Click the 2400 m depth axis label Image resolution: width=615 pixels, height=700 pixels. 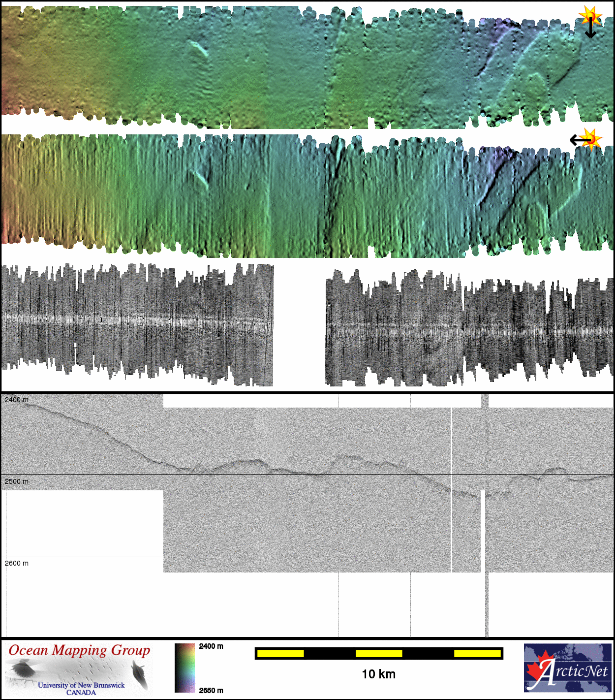[x=17, y=400]
